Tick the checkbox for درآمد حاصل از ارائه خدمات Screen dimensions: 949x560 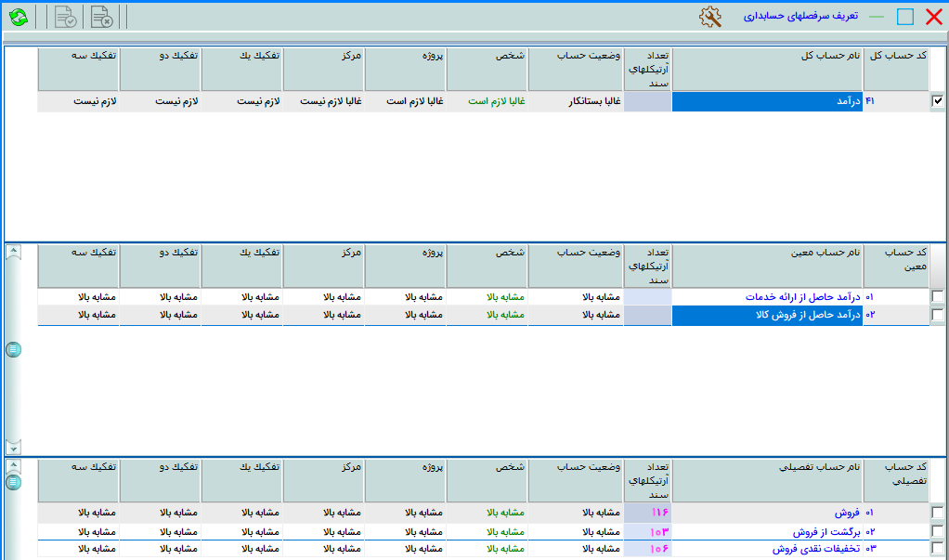938,296
